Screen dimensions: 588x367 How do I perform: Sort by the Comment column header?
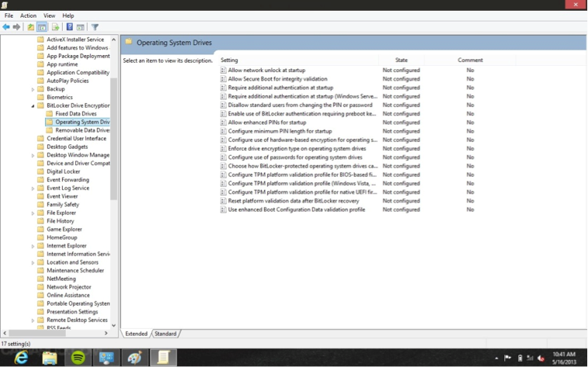(470, 60)
